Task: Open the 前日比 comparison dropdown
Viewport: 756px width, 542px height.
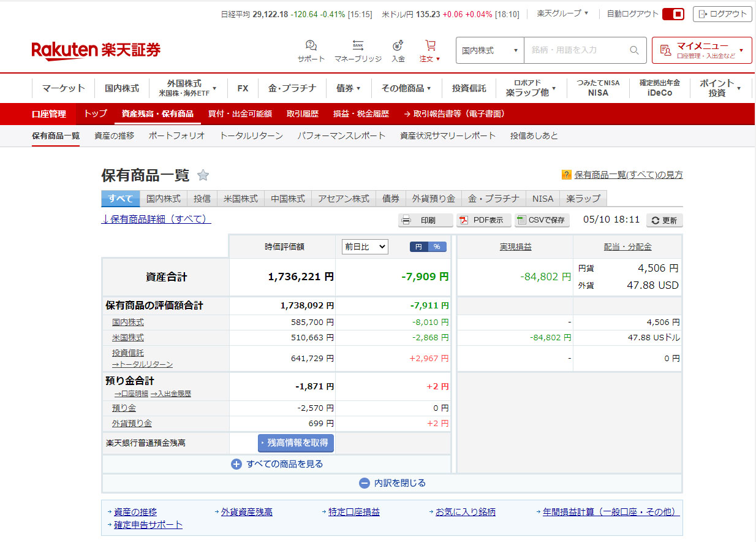Action: [x=365, y=246]
